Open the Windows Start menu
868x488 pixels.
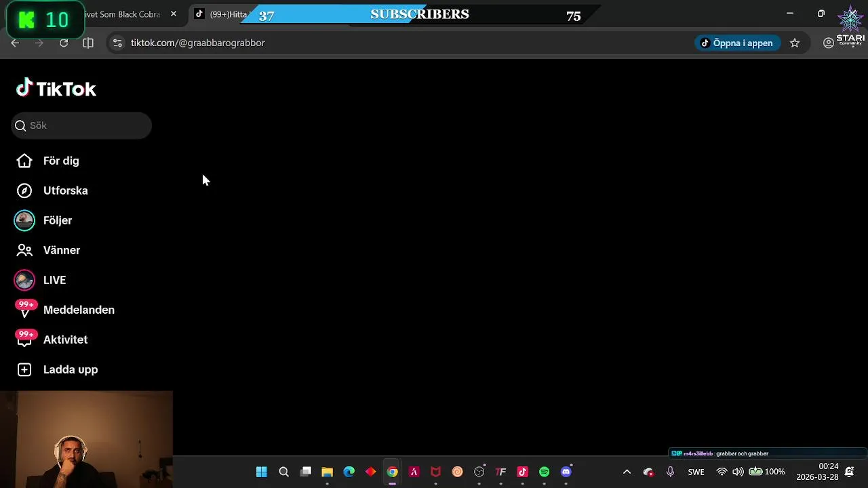(262, 472)
